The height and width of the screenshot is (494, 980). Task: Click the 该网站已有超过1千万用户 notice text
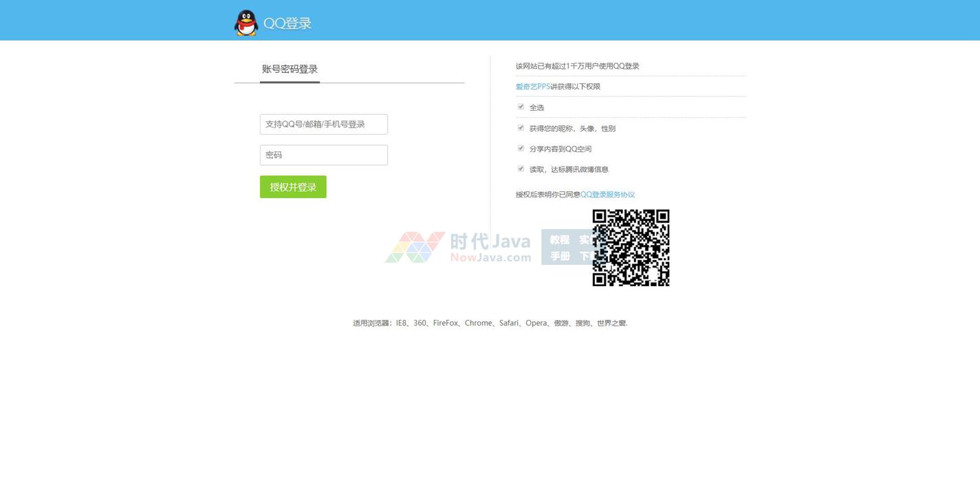[577, 66]
